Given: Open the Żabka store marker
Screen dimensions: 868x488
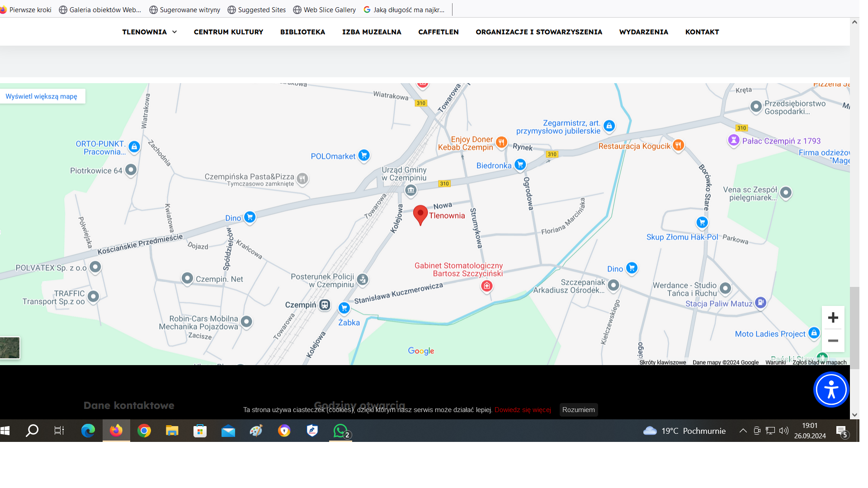Looking at the screenshot, I should pyautogui.click(x=344, y=308).
